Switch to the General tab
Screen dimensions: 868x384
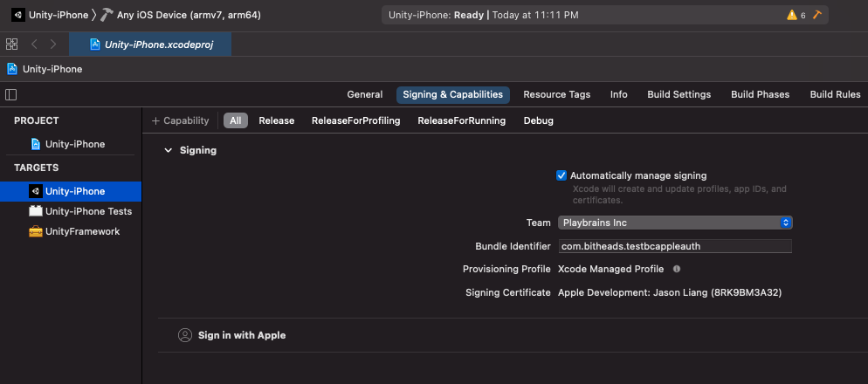[365, 94]
